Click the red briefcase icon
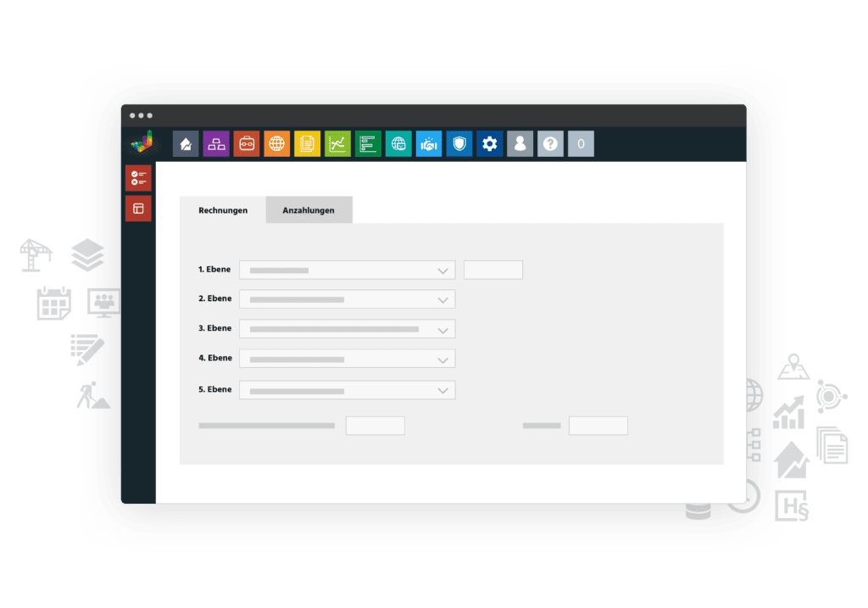 tap(247, 144)
